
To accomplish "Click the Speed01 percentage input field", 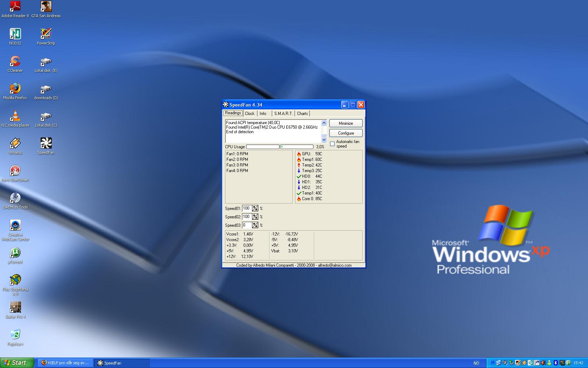I will [x=246, y=208].
